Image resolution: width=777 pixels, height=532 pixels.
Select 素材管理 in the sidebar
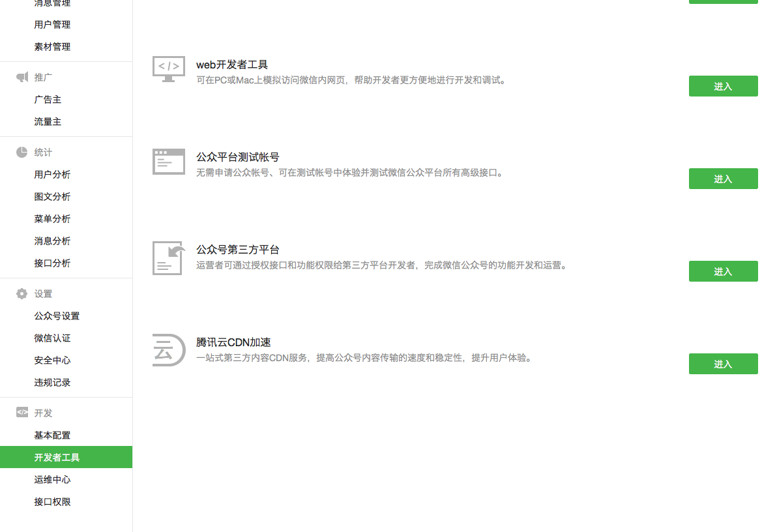[52, 47]
